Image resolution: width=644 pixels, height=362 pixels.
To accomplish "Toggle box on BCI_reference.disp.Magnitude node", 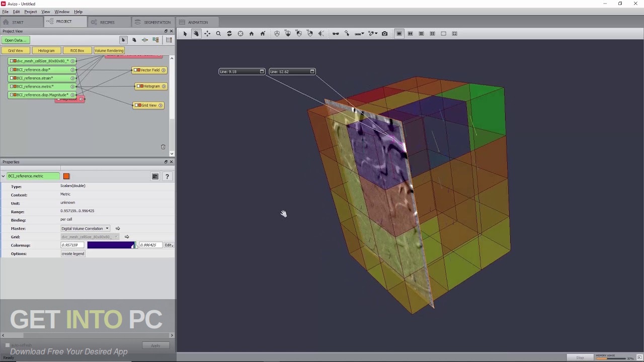I will coord(12,95).
